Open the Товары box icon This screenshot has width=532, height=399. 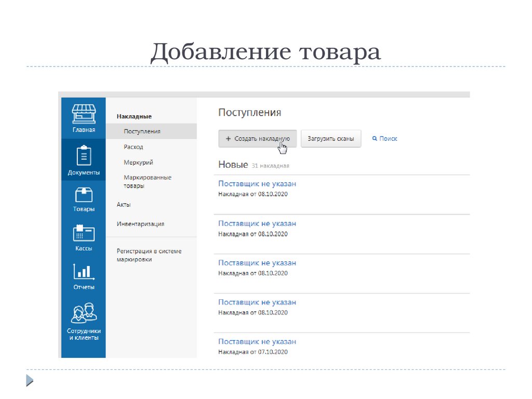(x=83, y=195)
